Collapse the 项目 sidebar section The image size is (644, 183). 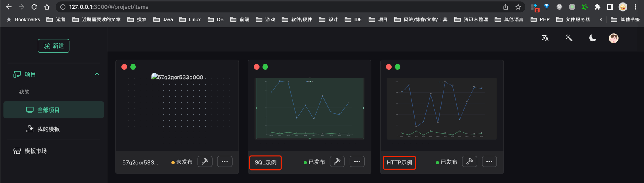coord(96,74)
